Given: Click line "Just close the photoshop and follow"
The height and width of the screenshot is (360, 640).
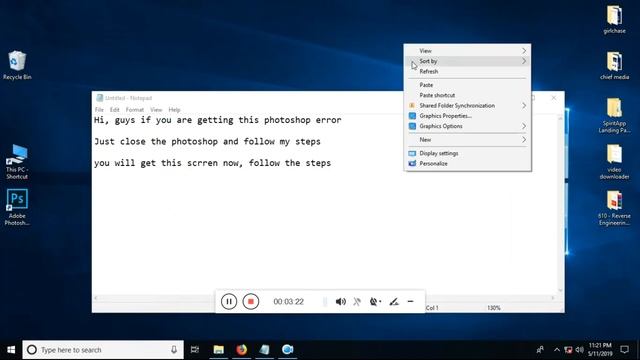Looking at the screenshot, I should 207,142.
